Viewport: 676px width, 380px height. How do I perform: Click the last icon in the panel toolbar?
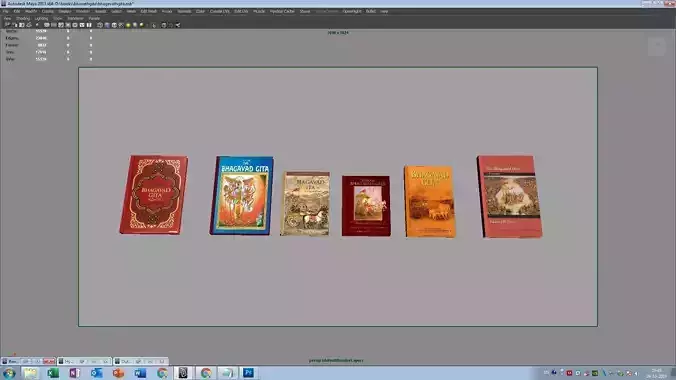point(178,25)
